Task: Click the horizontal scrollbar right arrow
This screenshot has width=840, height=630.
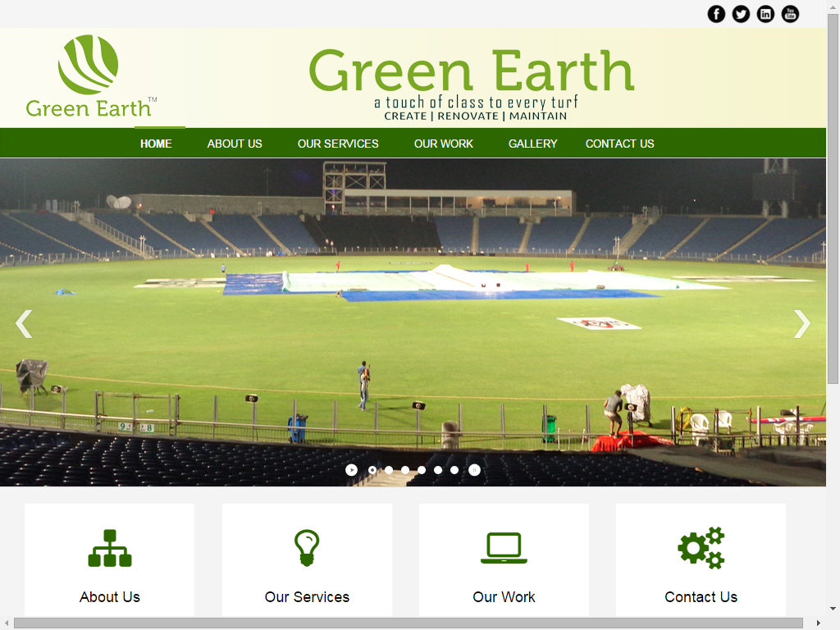Action: click(819, 623)
